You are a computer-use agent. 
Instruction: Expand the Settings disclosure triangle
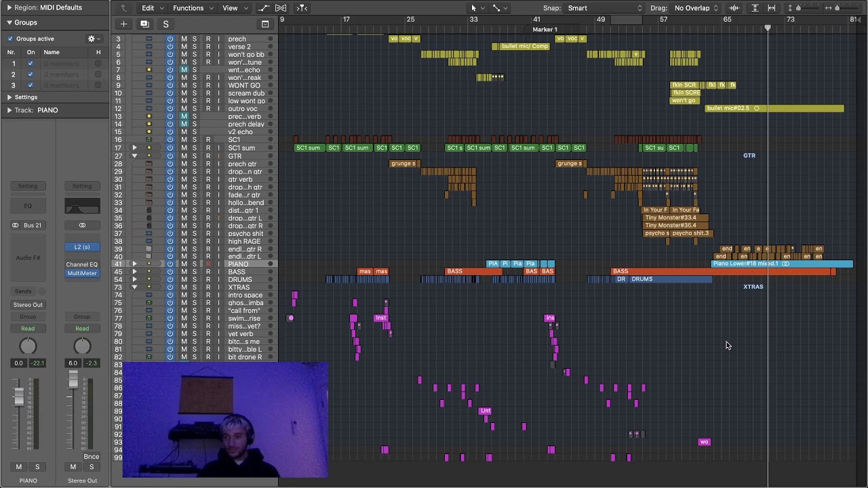point(9,97)
